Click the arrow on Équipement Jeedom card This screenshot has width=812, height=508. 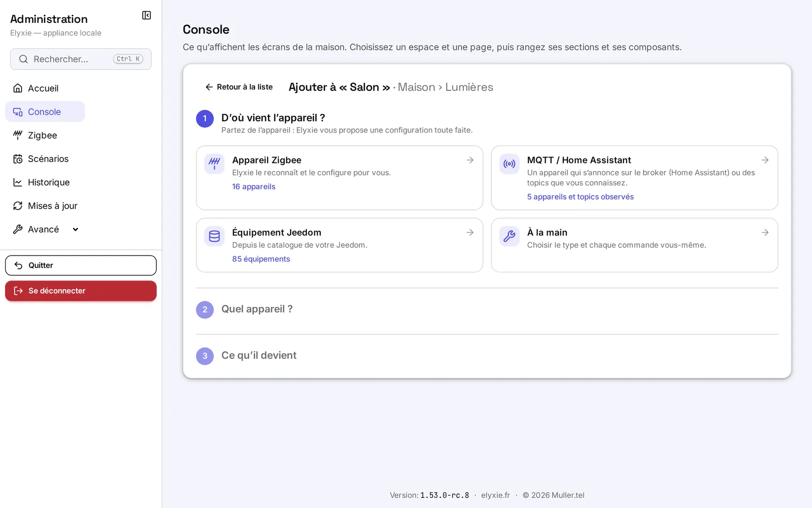pyautogui.click(x=470, y=232)
